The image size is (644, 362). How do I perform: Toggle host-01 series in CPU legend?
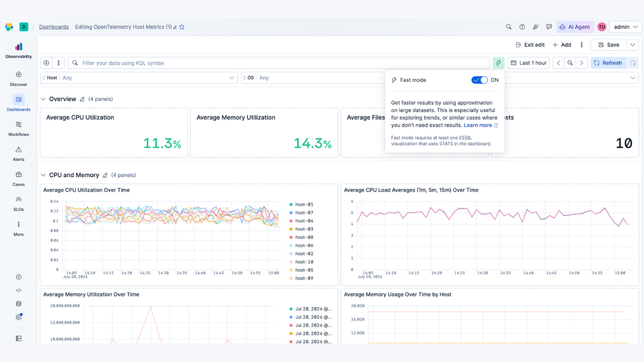click(301, 205)
